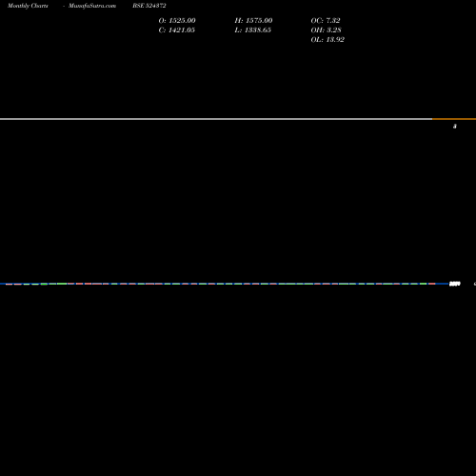Click the 'OH: 3.28' percentage
This screenshot has width=476, height=476.
tap(326, 30)
